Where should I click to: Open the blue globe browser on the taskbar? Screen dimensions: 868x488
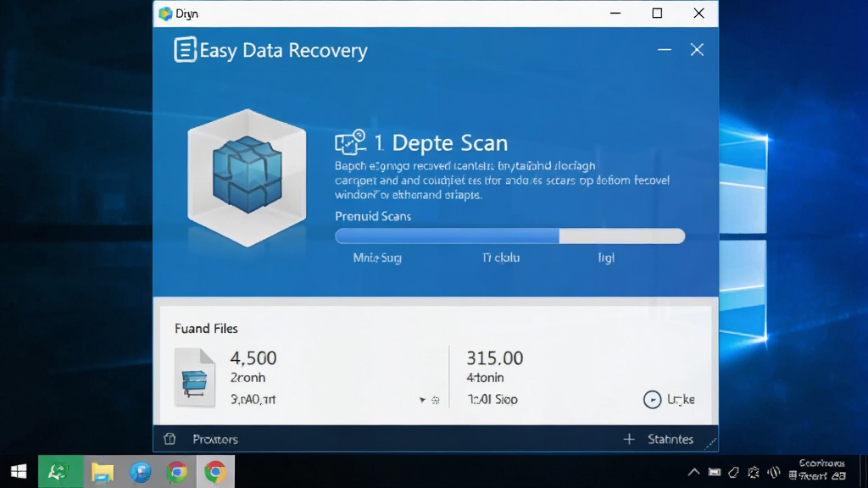click(140, 472)
